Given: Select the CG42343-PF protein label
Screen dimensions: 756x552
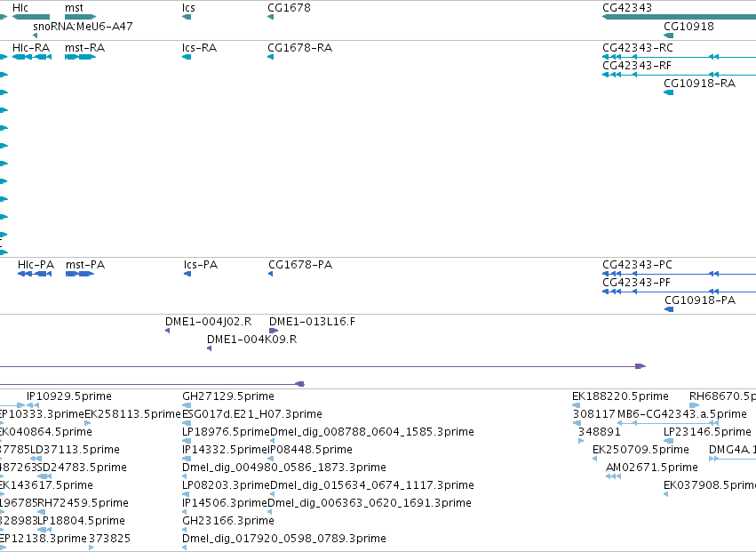Looking at the screenshot, I should coord(636,283).
